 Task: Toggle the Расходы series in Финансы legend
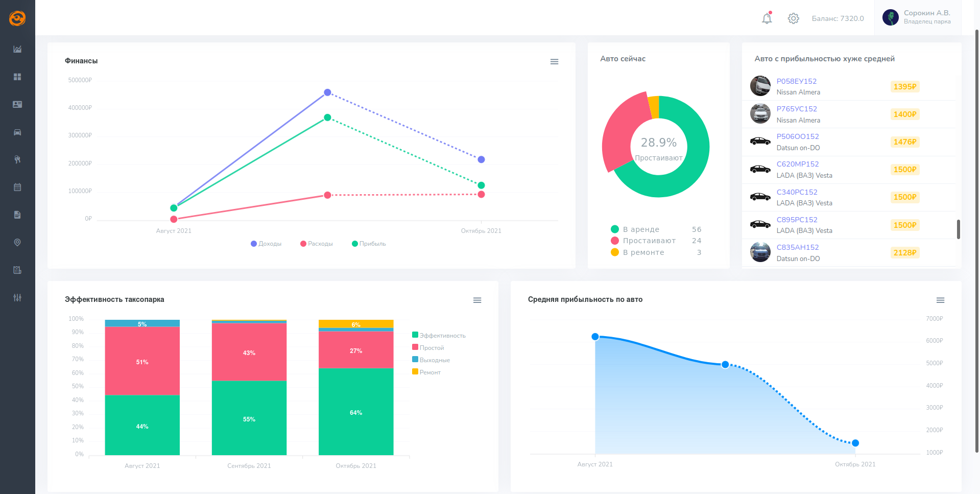[x=317, y=244]
